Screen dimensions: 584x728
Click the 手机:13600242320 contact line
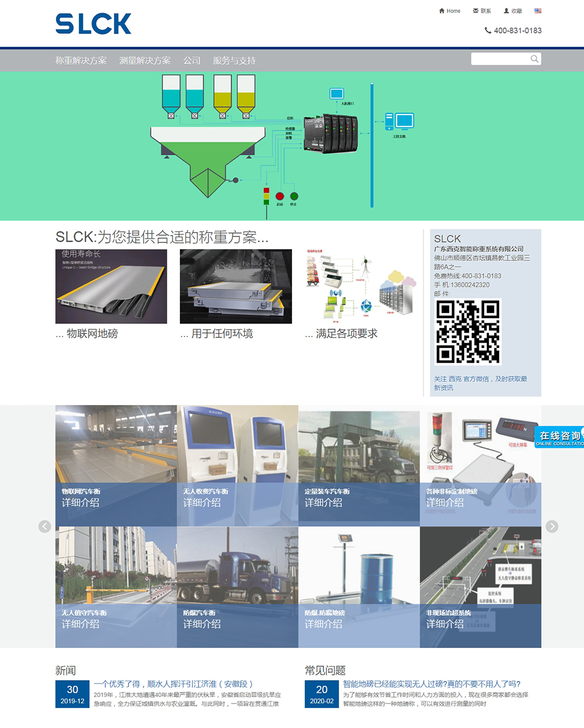tap(462, 285)
